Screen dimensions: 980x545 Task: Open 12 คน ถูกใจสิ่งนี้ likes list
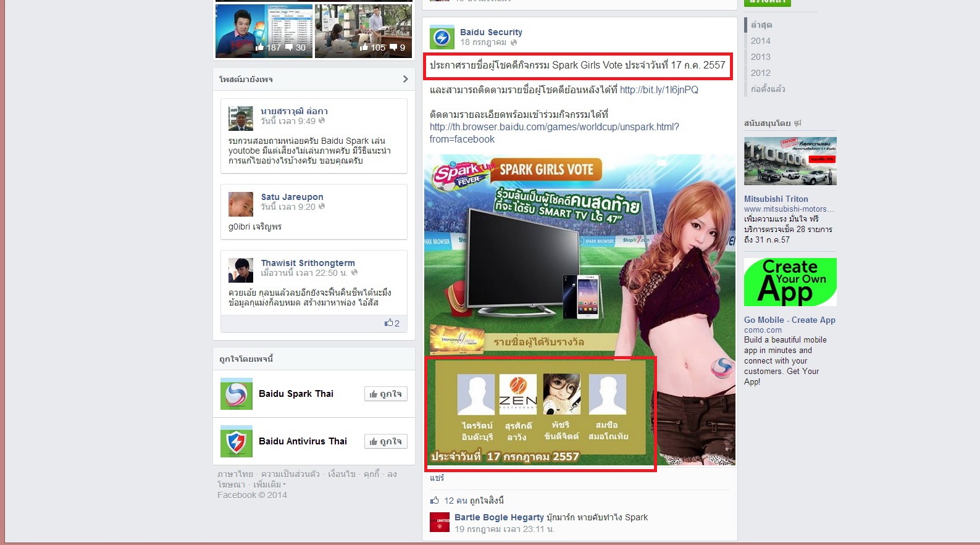point(474,500)
